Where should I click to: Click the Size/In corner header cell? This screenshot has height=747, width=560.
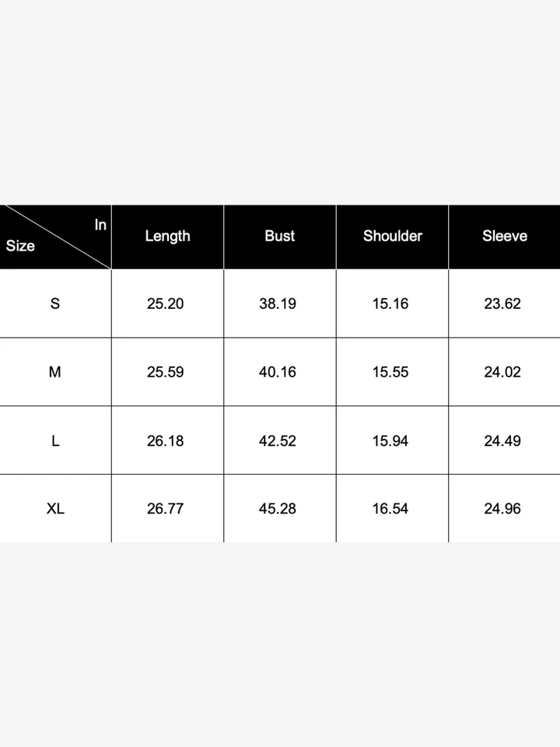55,237
